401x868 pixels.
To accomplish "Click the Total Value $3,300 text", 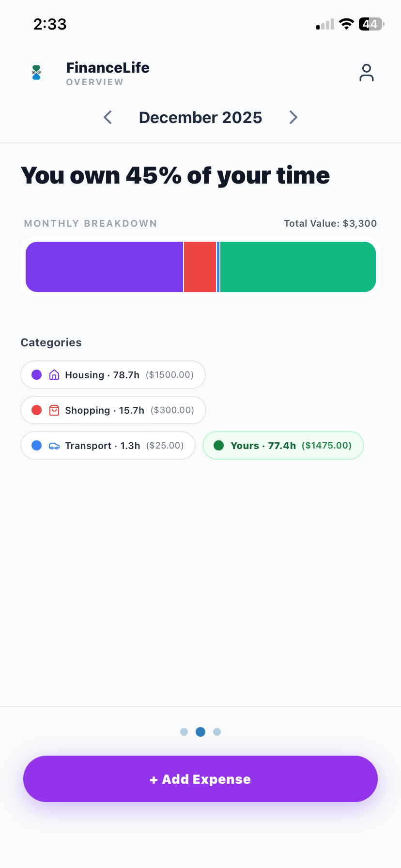I will click(330, 223).
